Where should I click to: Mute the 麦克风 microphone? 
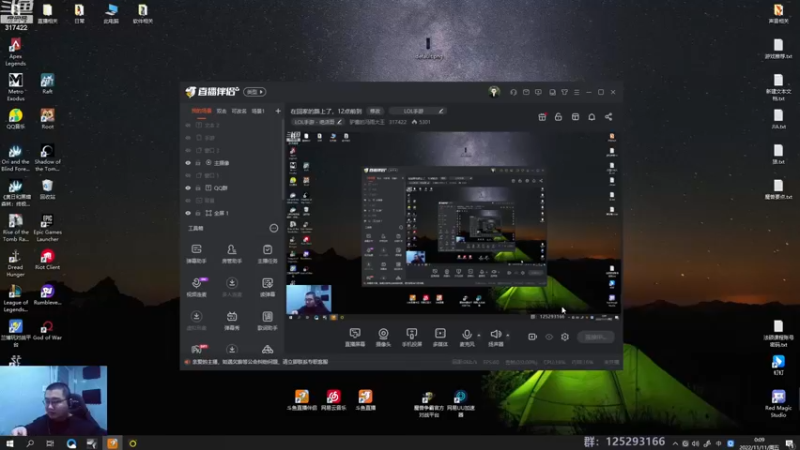466,338
